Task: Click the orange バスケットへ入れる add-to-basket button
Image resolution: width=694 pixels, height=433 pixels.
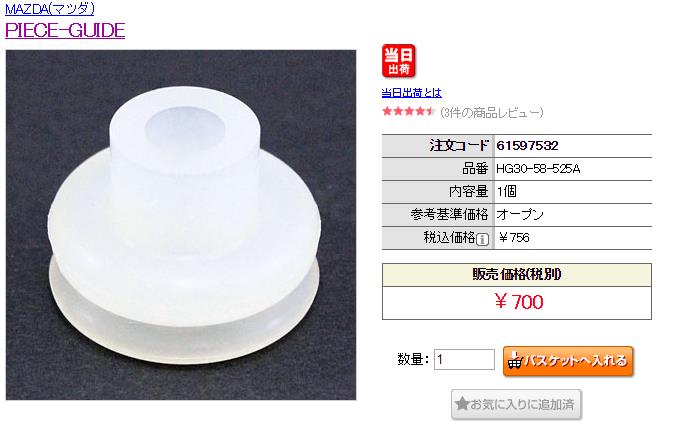Action: (x=568, y=361)
